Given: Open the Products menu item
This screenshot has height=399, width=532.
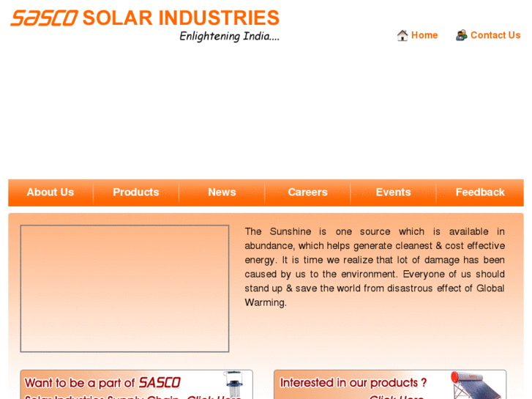Looking at the screenshot, I should click(x=136, y=193).
